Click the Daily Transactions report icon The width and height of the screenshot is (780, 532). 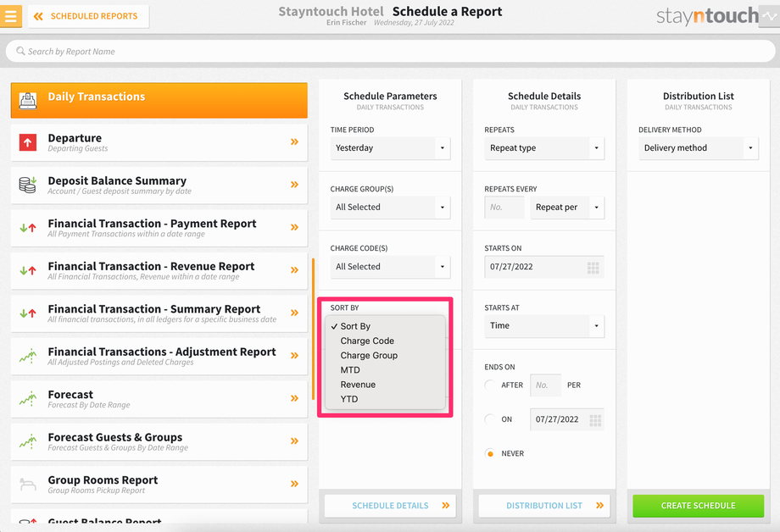(28, 101)
